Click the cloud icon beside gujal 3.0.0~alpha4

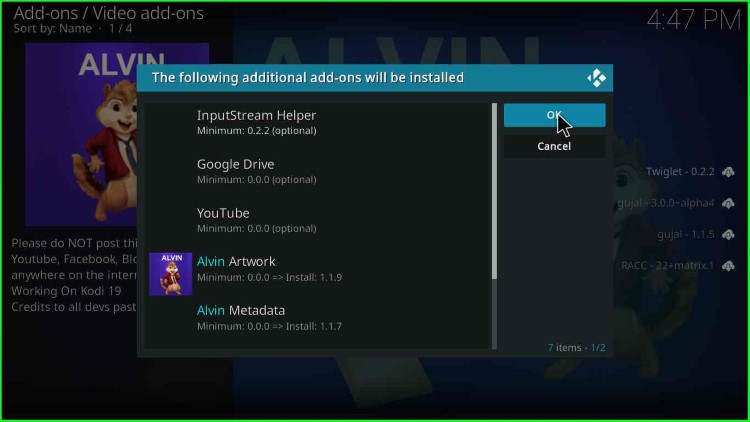coord(728,203)
